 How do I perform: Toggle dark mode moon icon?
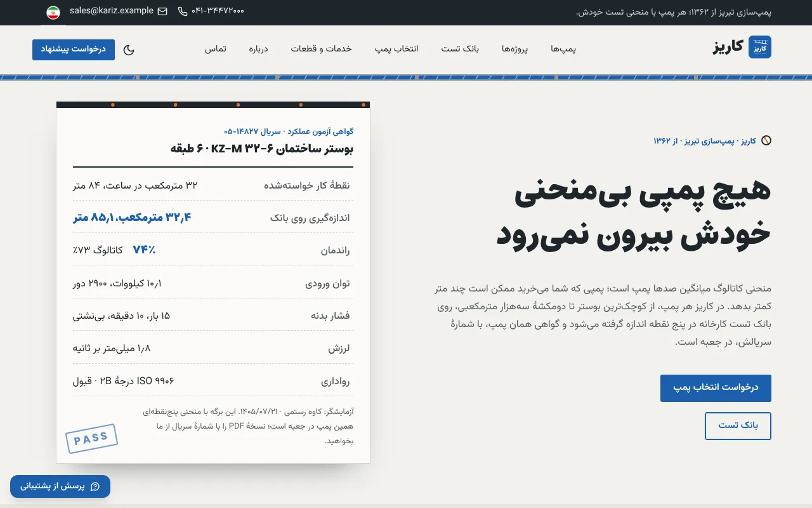coord(129,50)
